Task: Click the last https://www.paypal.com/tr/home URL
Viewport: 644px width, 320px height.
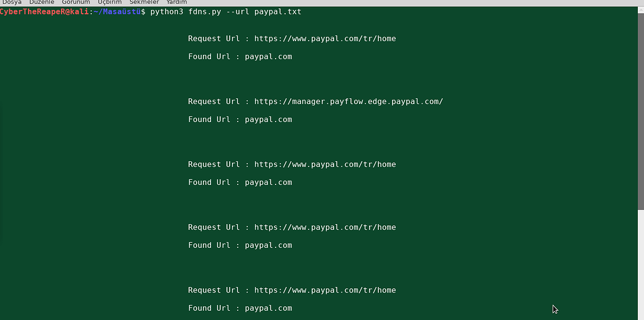Action: click(x=325, y=290)
